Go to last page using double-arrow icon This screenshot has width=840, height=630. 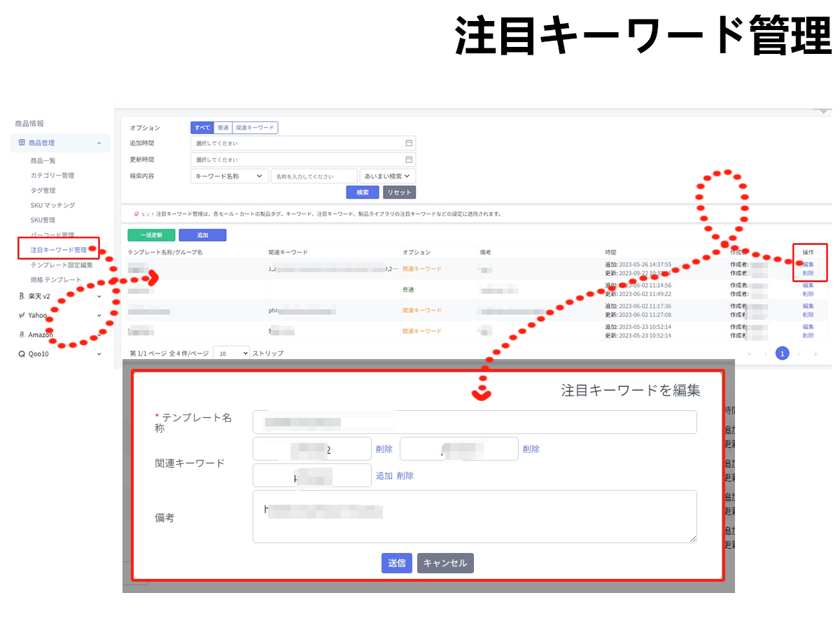coord(815,354)
